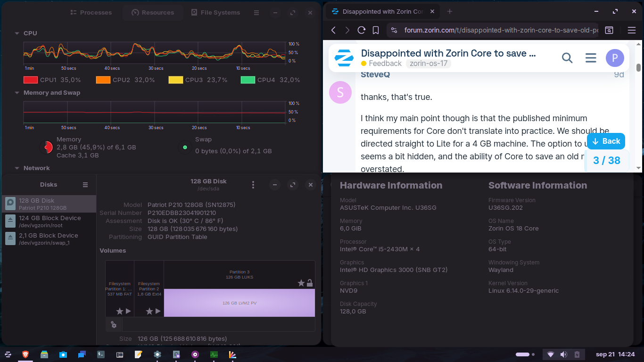644x362 pixels.
Task: Switch to the File Systems tab
Action: (x=215, y=13)
